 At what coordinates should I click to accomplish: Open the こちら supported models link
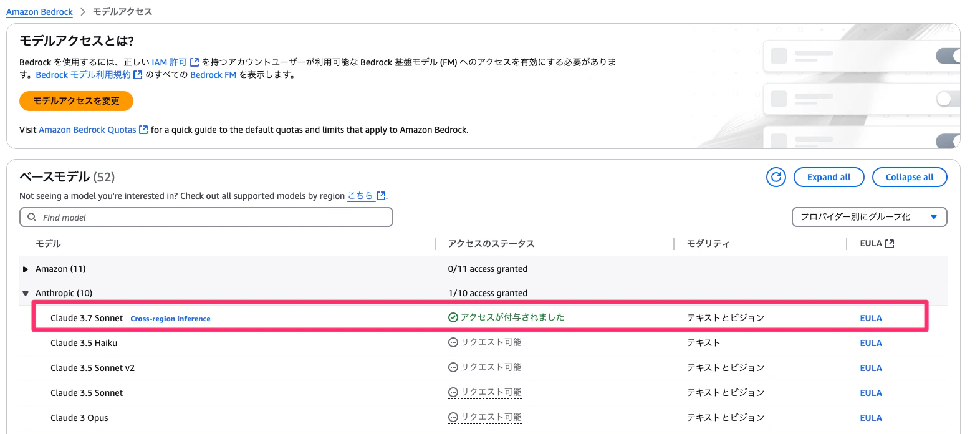[360, 196]
